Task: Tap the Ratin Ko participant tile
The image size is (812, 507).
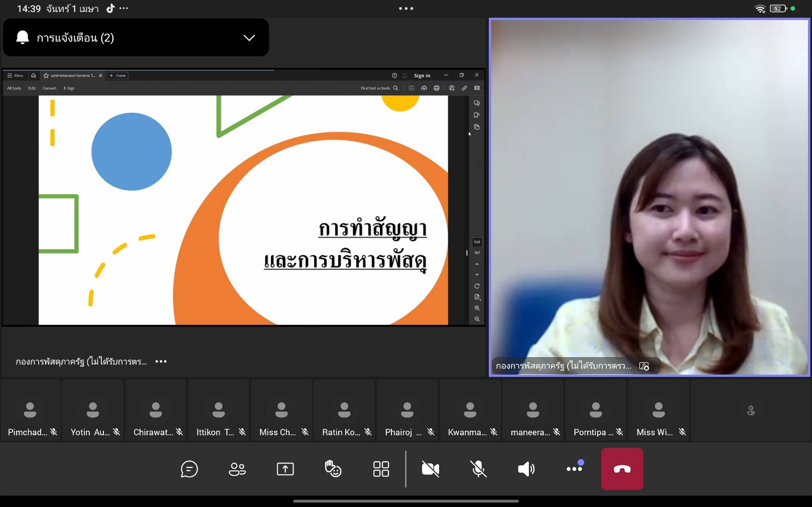Action: click(x=345, y=411)
